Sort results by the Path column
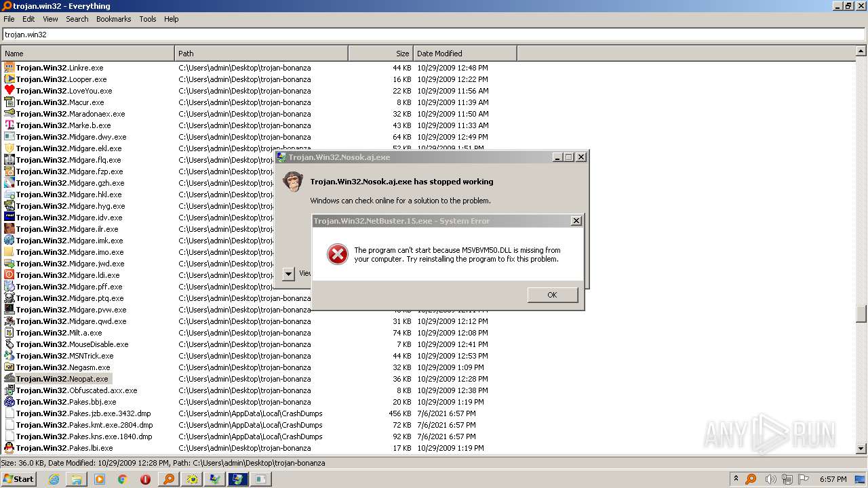 pos(262,54)
